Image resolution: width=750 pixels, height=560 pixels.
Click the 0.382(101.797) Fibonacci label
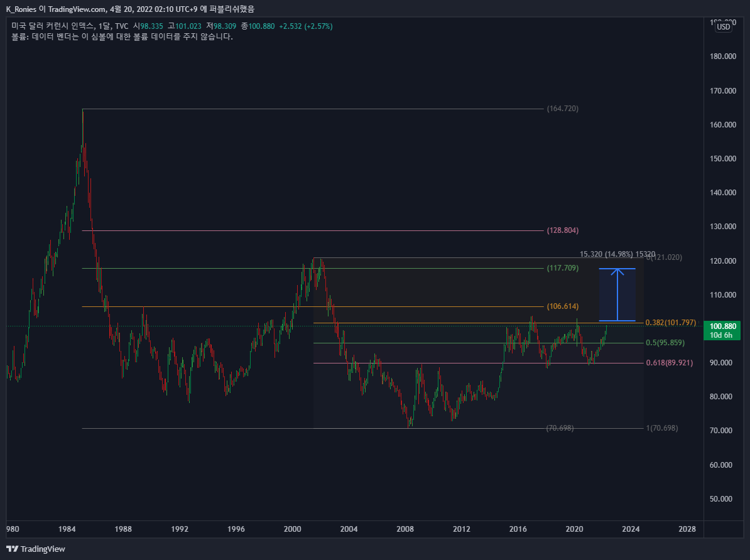tap(671, 323)
